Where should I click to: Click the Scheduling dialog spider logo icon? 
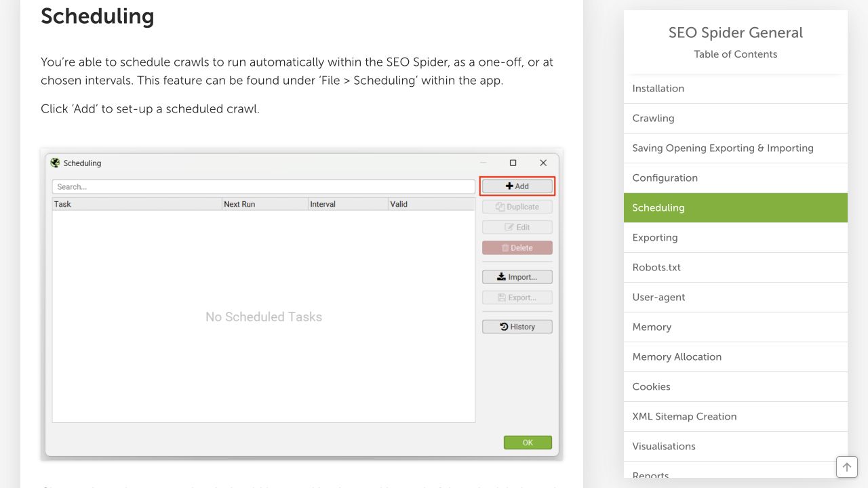click(x=56, y=163)
